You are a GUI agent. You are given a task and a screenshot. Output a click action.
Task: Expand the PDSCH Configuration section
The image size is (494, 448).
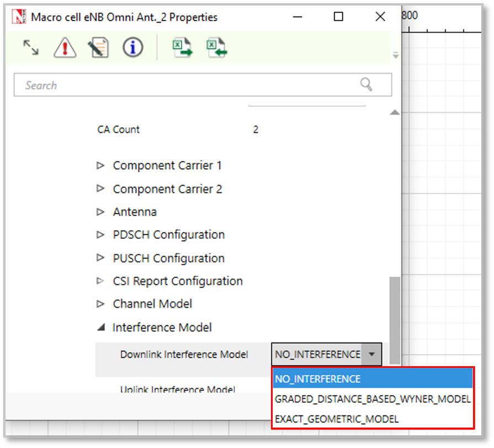pos(100,235)
